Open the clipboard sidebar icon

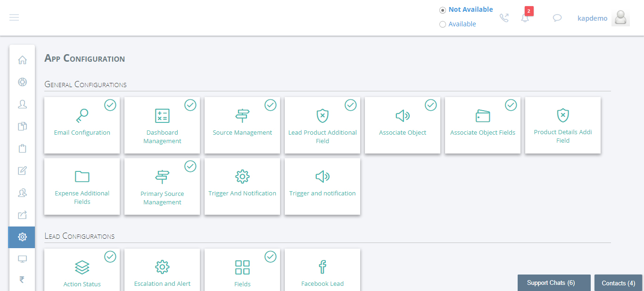click(22, 148)
